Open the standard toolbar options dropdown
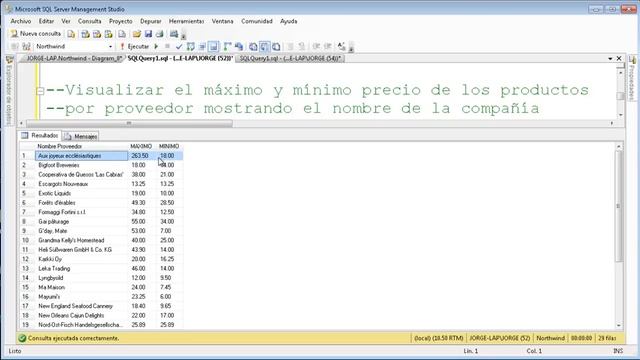 pos(183,36)
